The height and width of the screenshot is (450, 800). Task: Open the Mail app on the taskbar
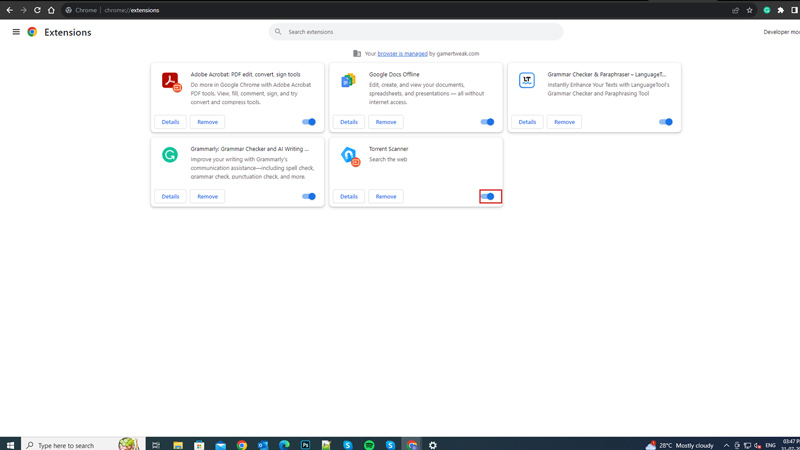coord(220,445)
